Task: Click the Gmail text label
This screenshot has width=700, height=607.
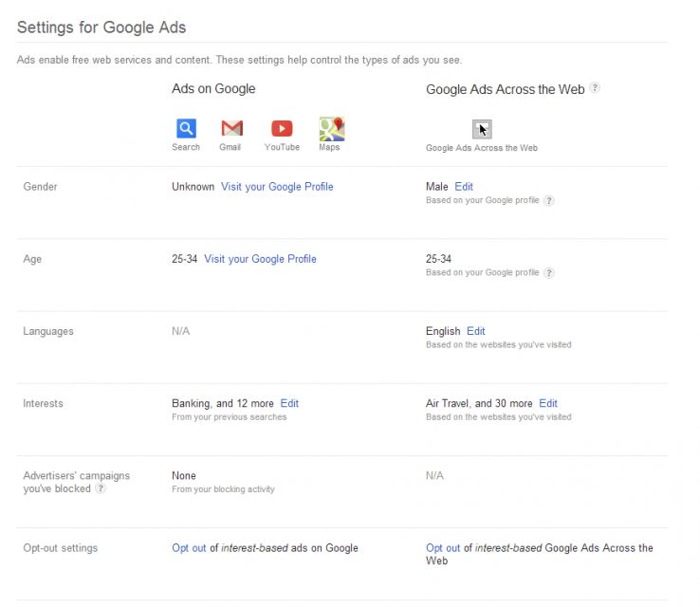Action: pyautogui.click(x=230, y=147)
